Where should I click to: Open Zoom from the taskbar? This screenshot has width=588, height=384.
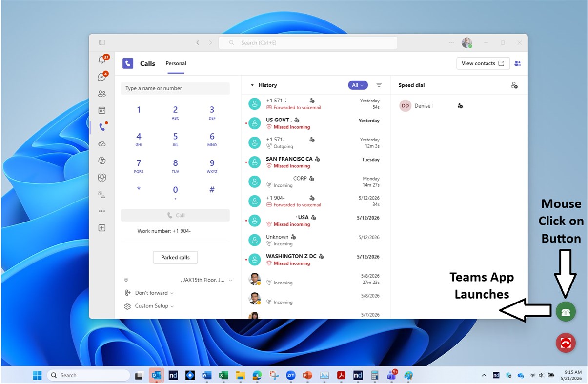point(291,375)
